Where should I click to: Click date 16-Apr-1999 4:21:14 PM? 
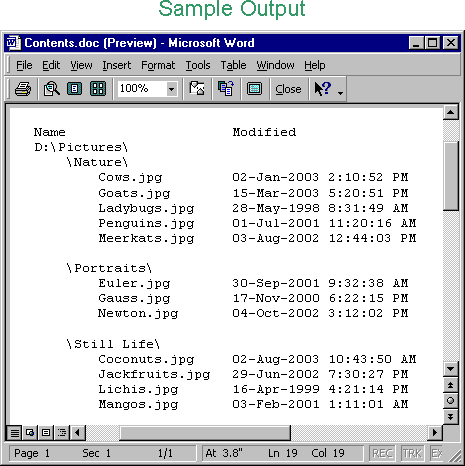click(320, 389)
